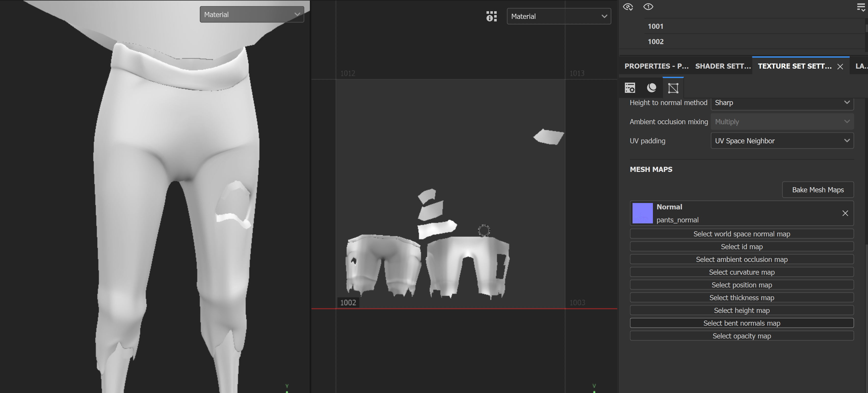Toggle the circled-1 visibility icon at panel top
This screenshot has width=868, height=393.
(648, 7)
